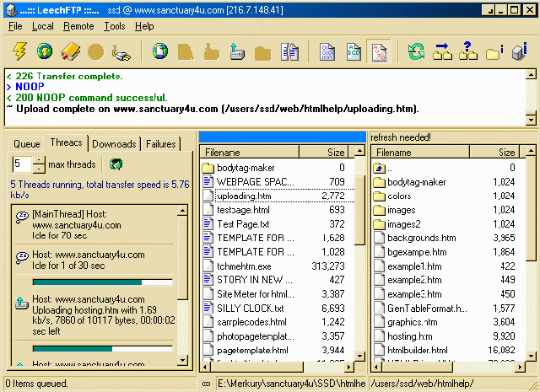
Task: Switch to the Downloads tab
Action: pyautogui.click(x=114, y=144)
